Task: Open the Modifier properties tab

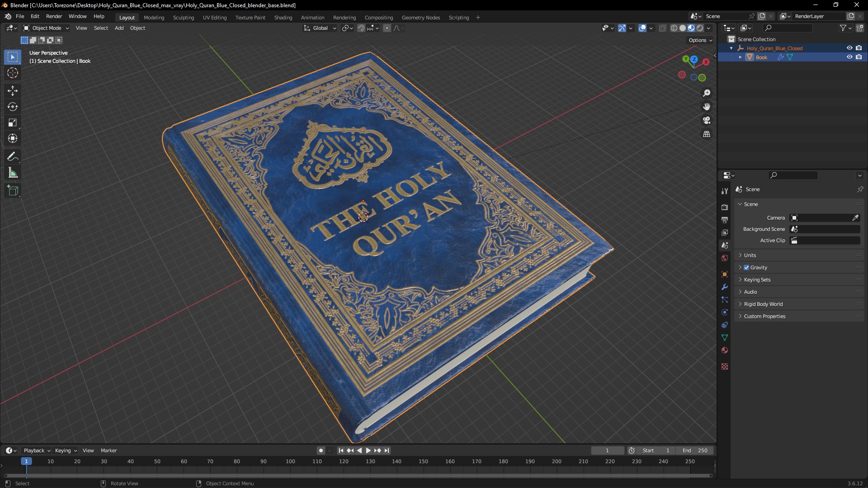Action: pyautogui.click(x=725, y=287)
